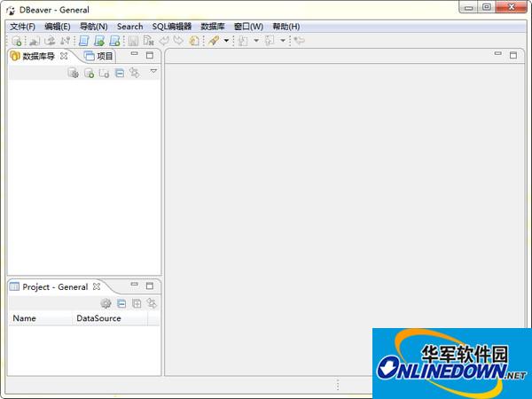Close the 数据库导 navigator tab

click(x=64, y=56)
